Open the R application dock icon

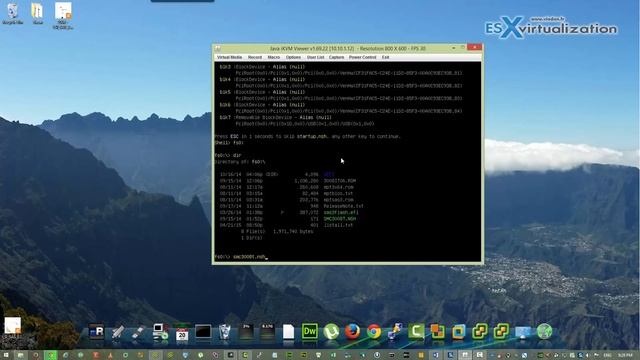tap(96, 331)
